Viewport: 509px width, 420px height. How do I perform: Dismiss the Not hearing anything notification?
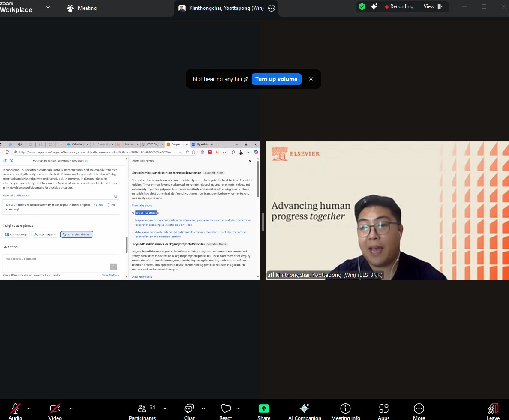311,79
